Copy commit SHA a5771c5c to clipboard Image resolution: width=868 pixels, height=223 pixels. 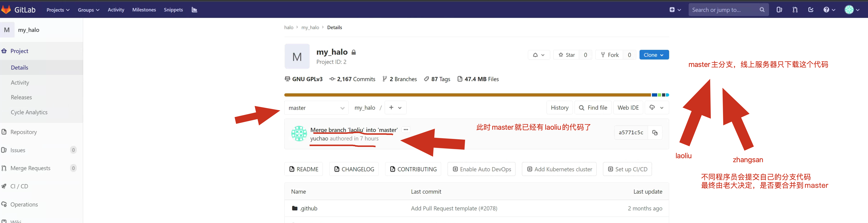(655, 133)
